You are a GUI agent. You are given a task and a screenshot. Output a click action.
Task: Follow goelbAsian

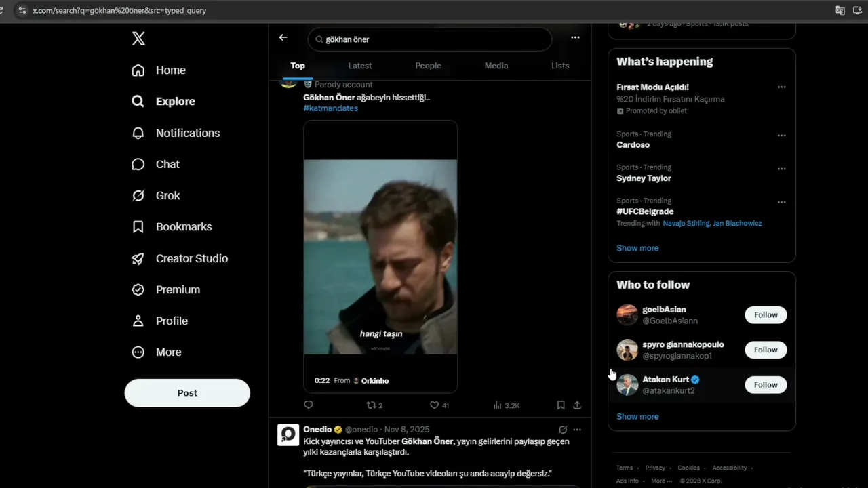[766, 315]
